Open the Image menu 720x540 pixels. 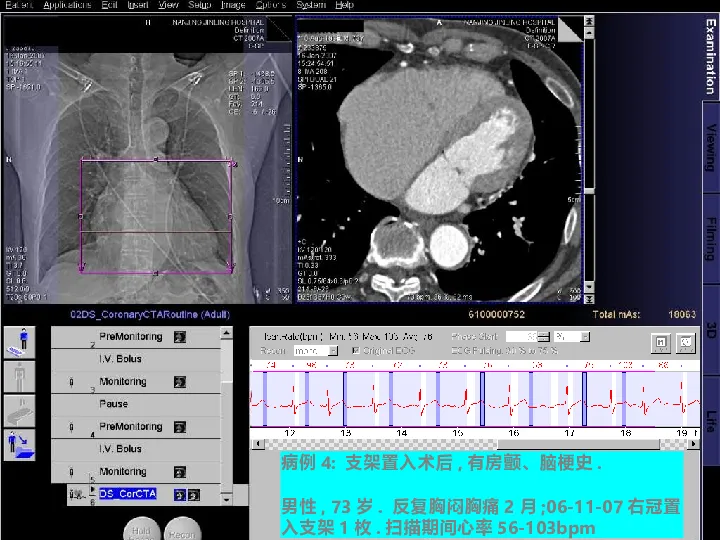click(x=233, y=5)
